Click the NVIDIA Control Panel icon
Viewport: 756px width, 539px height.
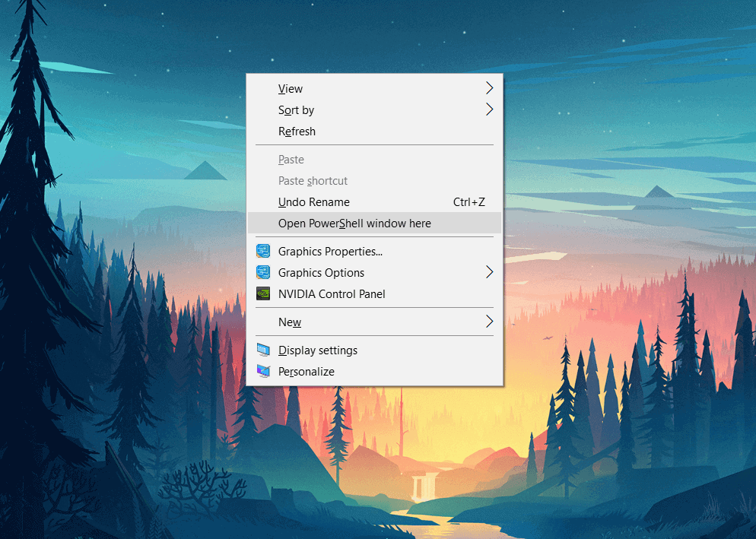(x=263, y=293)
